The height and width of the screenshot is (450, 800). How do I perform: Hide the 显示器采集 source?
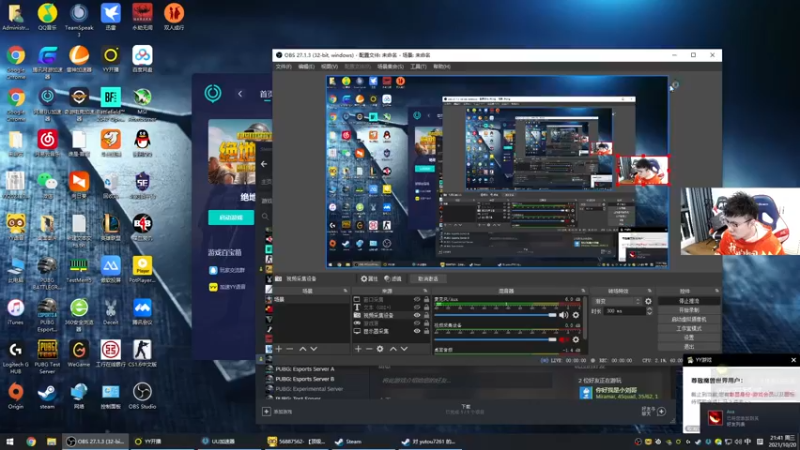[417, 331]
